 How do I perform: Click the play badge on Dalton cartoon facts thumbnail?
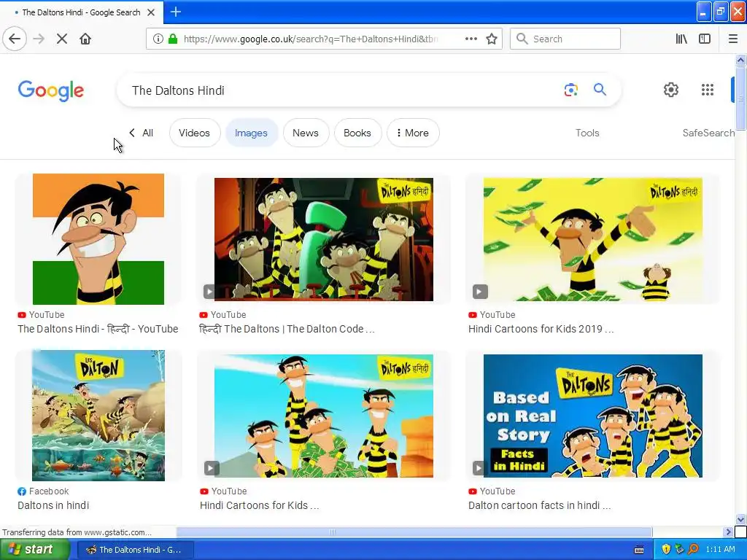point(478,467)
